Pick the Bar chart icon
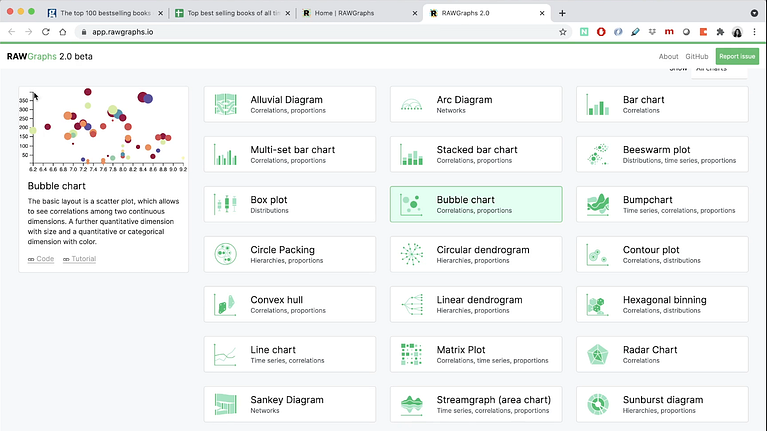This screenshot has width=767, height=431. coord(597,105)
